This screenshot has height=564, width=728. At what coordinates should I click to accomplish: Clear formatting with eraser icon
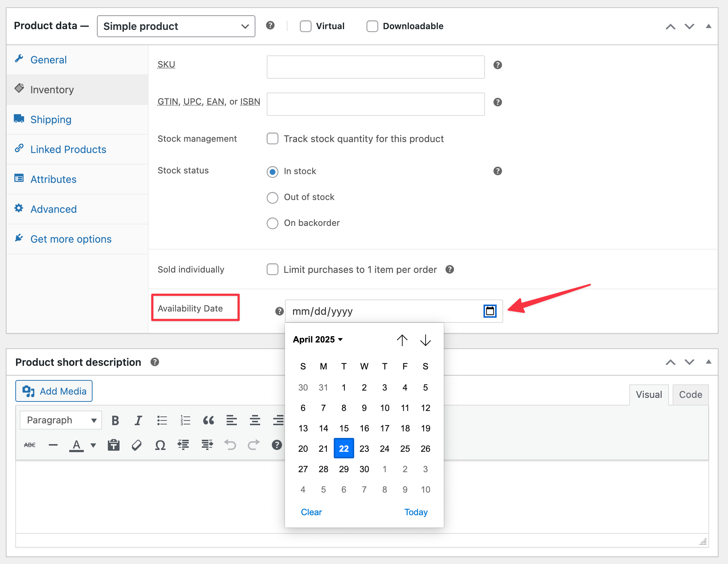tap(137, 445)
